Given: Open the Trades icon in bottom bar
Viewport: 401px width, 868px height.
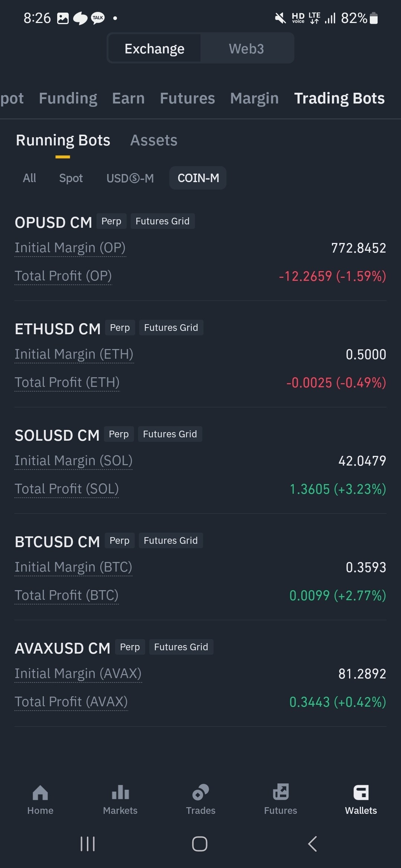Looking at the screenshot, I should tap(200, 793).
